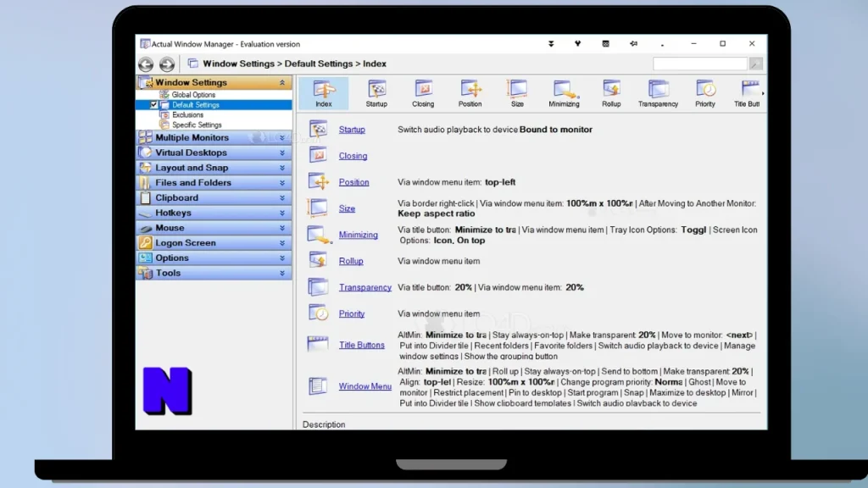The width and height of the screenshot is (868, 488).
Task: Go back with the left arrow button
Action: pos(146,64)
